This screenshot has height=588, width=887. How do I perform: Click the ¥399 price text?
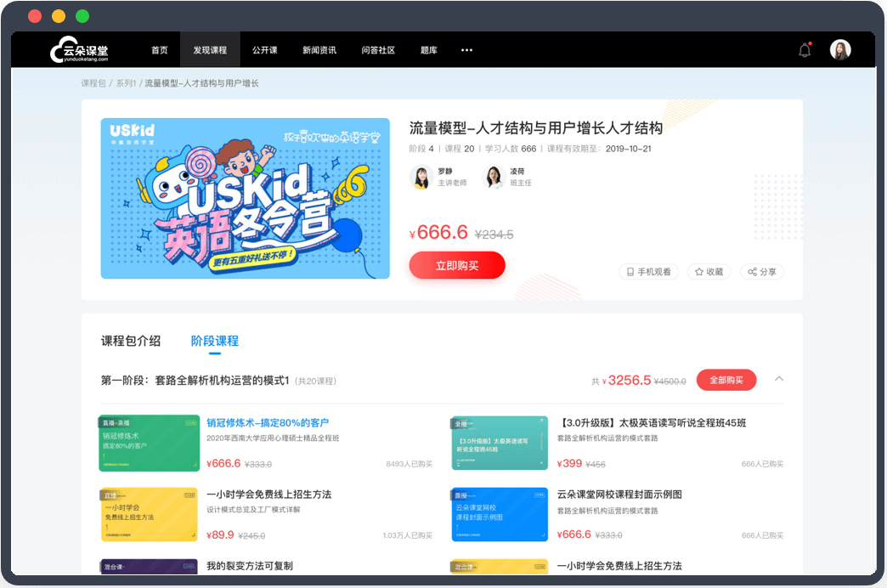click(569, 463)
